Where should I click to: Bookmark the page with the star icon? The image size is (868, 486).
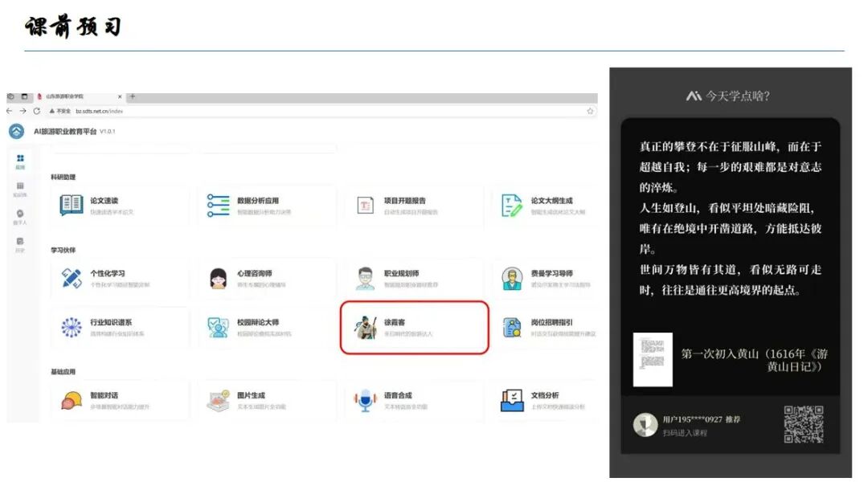point(590,112)
